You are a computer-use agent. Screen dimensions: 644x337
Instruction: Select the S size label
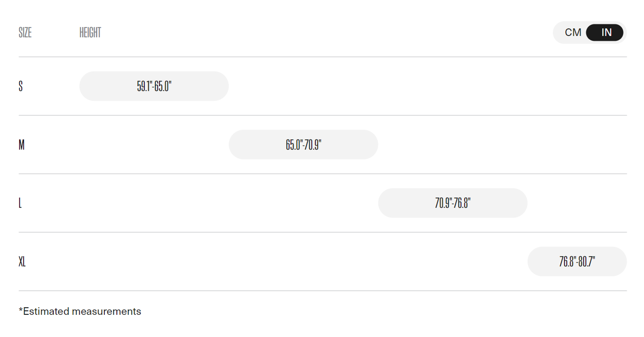click(21, 86)
